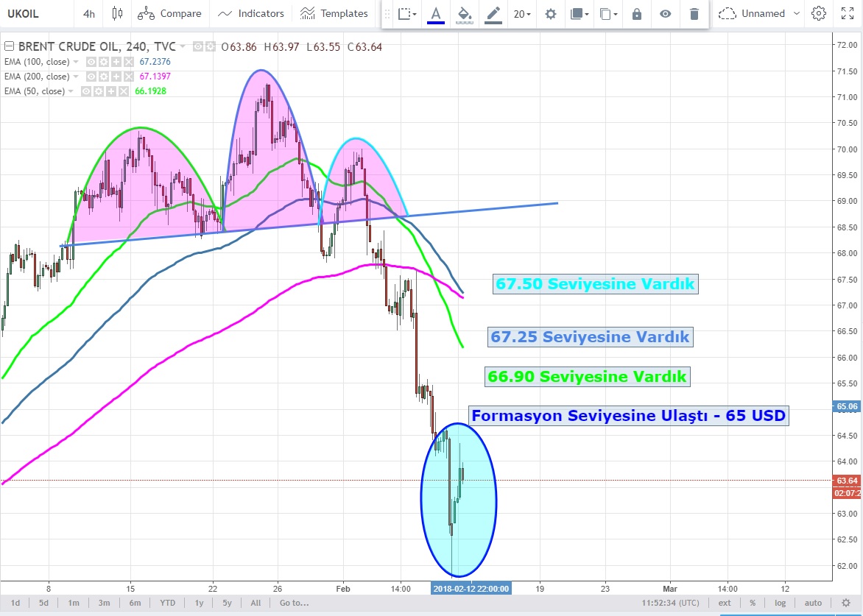Hide the selected drawing with eye icon

665,13
